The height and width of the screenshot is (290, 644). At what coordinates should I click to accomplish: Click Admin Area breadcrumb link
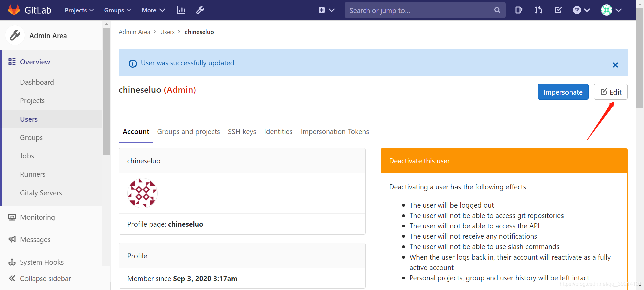134,32
